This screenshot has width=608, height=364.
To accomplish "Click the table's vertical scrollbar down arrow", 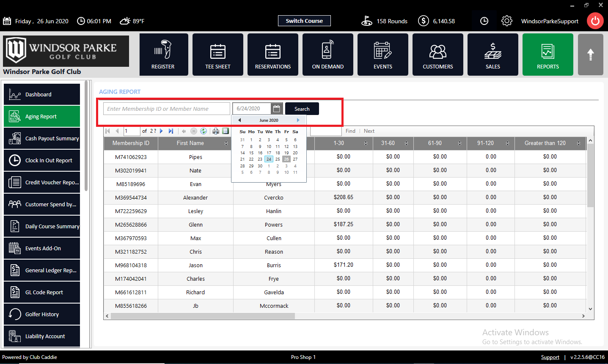I will click(590, 309).
